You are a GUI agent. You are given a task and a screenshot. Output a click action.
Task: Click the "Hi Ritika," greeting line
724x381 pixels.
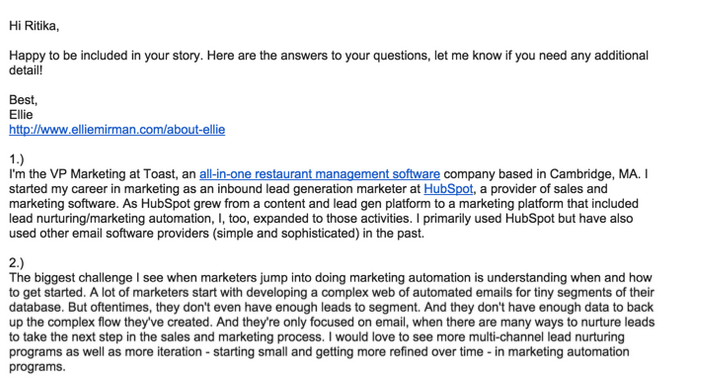point(34,26)
